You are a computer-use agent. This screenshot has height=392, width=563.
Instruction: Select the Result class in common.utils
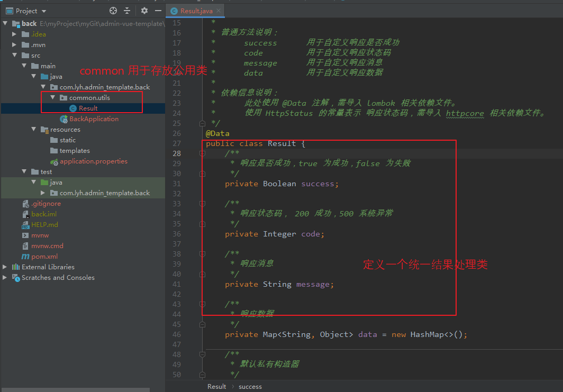point(88,108)
